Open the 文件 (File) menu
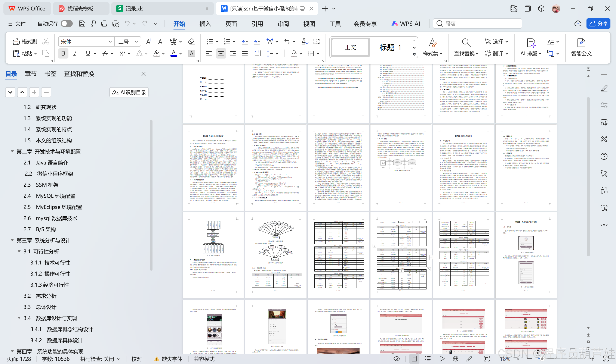 click(x=17, y=23)
